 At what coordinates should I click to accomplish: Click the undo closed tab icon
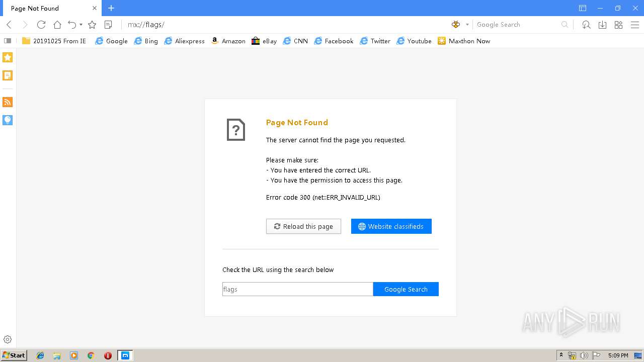72,25
